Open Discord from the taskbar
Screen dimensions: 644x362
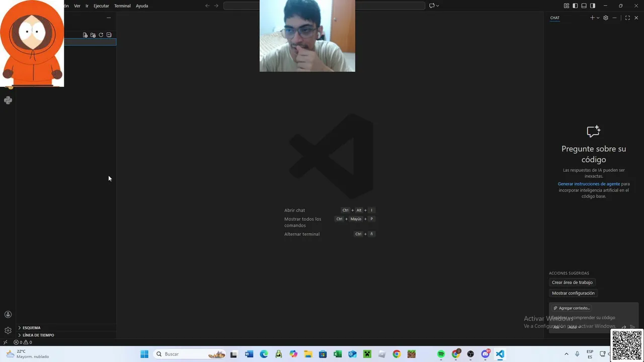pos(485,354)
